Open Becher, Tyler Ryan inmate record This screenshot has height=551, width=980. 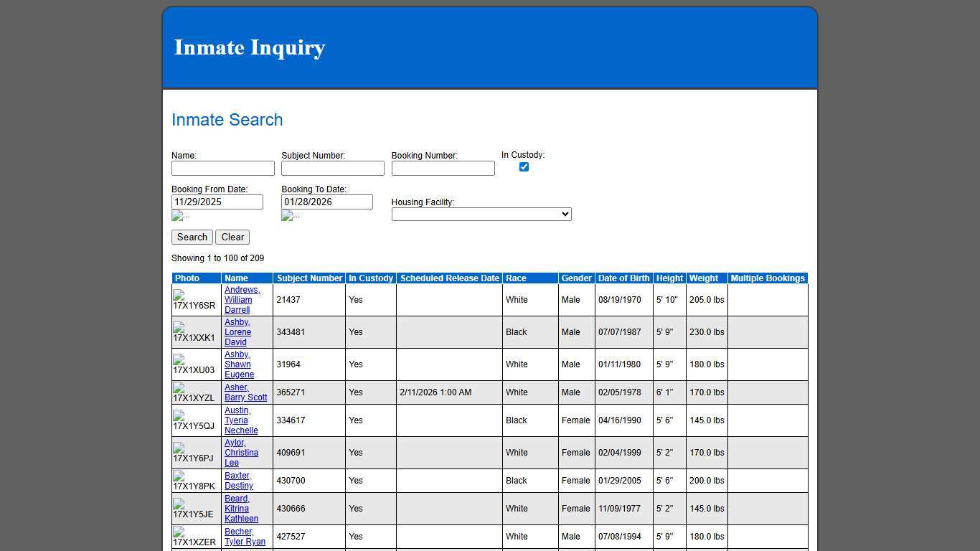point(245,537)
